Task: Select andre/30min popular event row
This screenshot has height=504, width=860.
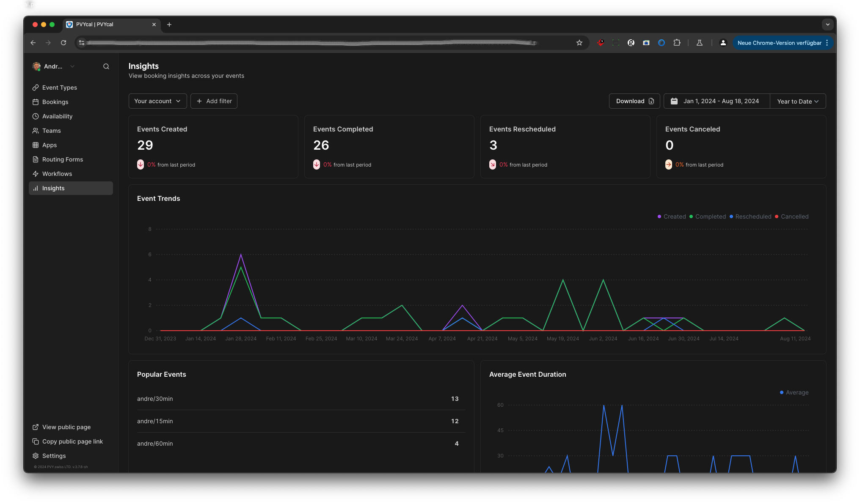Action: tap(301, 399)
